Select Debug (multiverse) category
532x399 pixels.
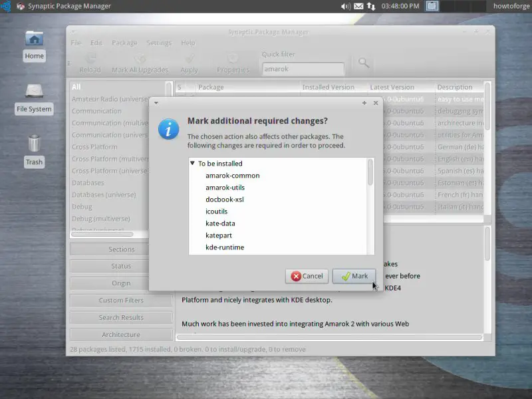(x=101, y=219)
